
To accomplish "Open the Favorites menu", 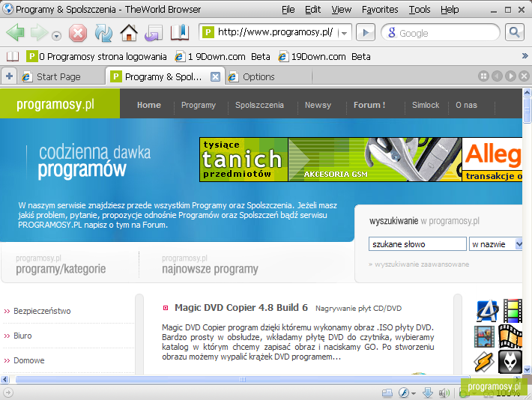I will coord(380,10).
